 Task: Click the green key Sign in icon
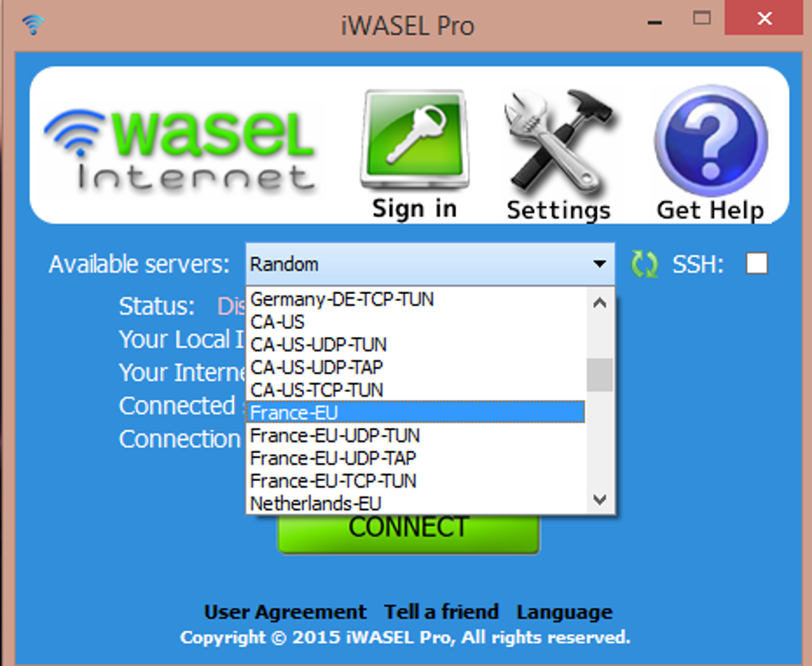[415, 140]
